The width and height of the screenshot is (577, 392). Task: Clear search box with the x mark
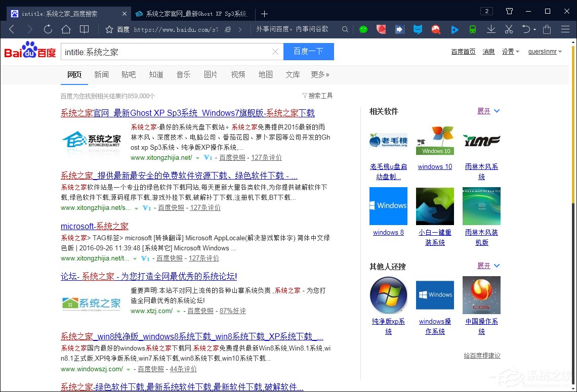[275, 52]
